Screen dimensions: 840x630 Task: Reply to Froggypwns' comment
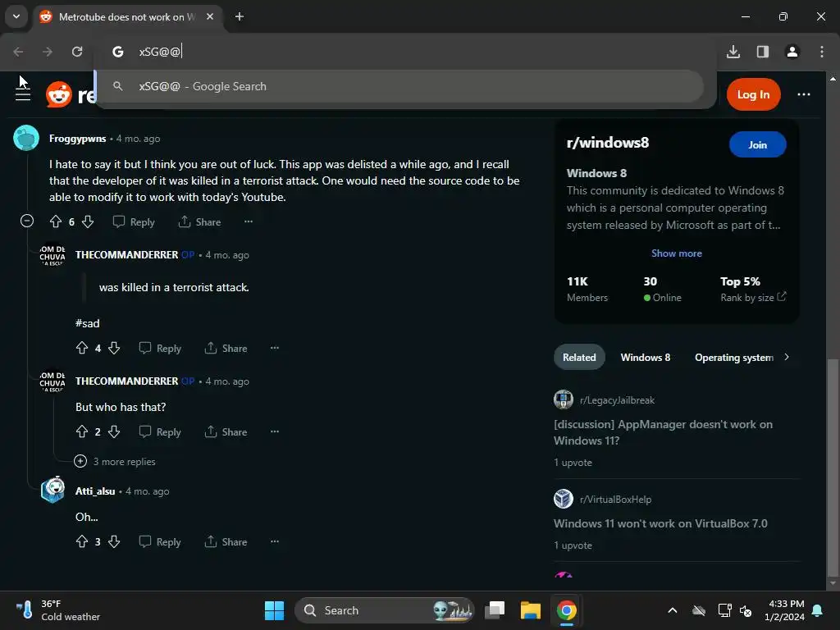coord(134,221)
